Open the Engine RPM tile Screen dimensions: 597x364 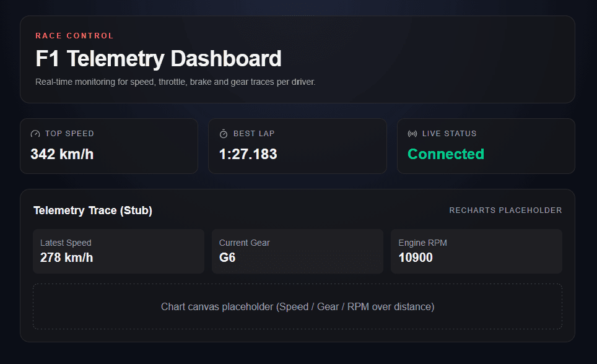[476, 251]
